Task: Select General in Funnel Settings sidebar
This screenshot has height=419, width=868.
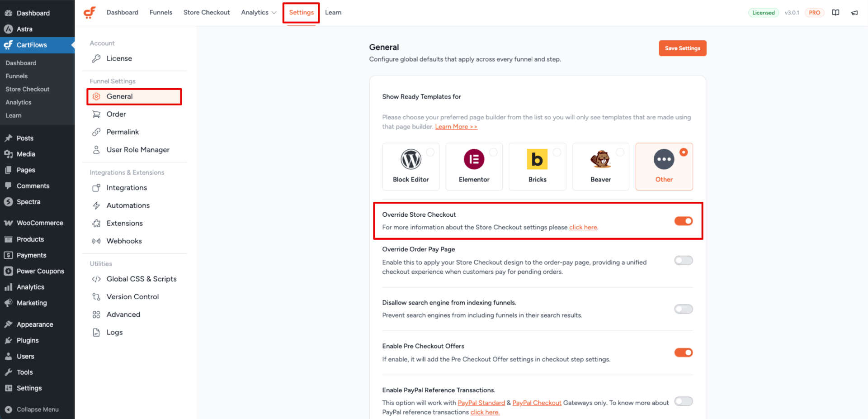Action: click(x=134, y=96)
